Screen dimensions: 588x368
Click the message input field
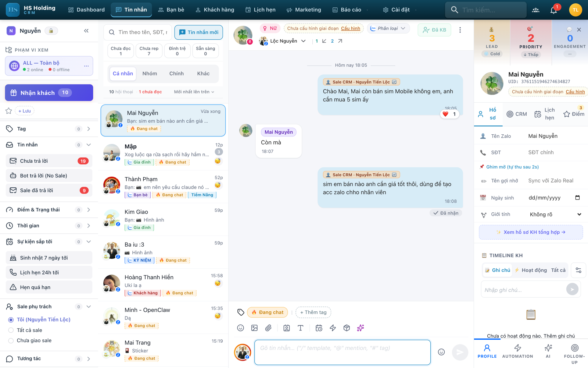(342, 352)
